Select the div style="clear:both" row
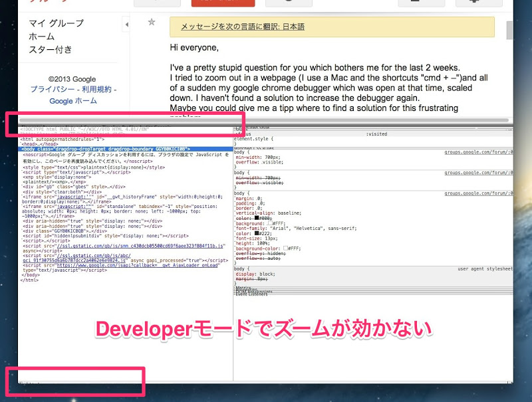This screenshot has height=402, width=532. pos(62,191)
